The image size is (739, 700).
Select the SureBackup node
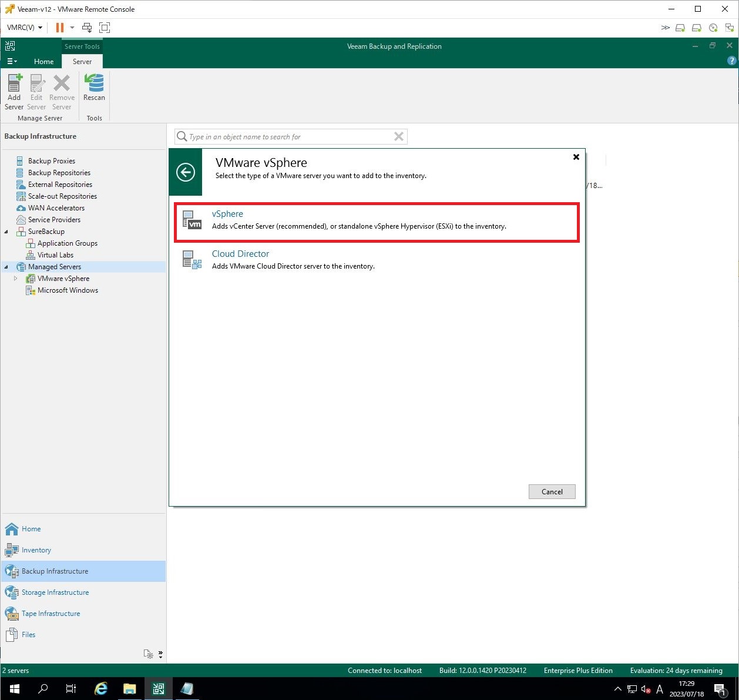tap(46, 232)
